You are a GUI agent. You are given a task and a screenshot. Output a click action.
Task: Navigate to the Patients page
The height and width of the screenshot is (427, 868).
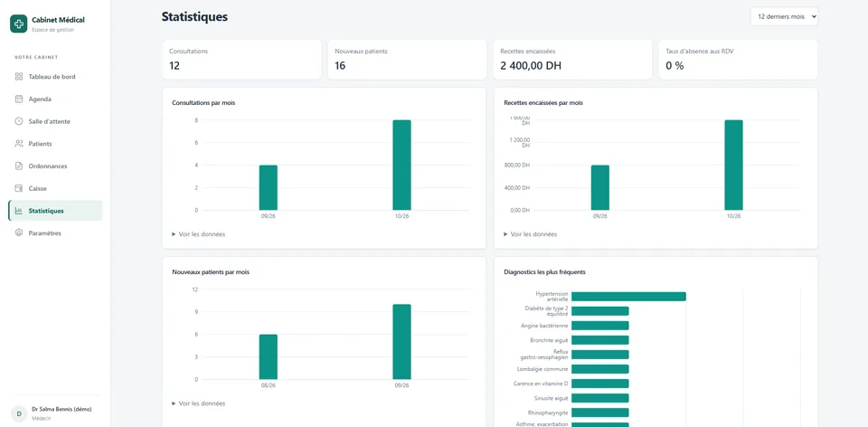pyautogui.click(x=55, y=144)
